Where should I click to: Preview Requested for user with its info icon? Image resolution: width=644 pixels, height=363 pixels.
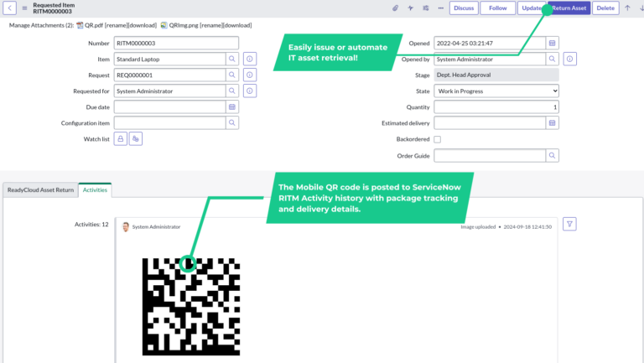point(250,91)
